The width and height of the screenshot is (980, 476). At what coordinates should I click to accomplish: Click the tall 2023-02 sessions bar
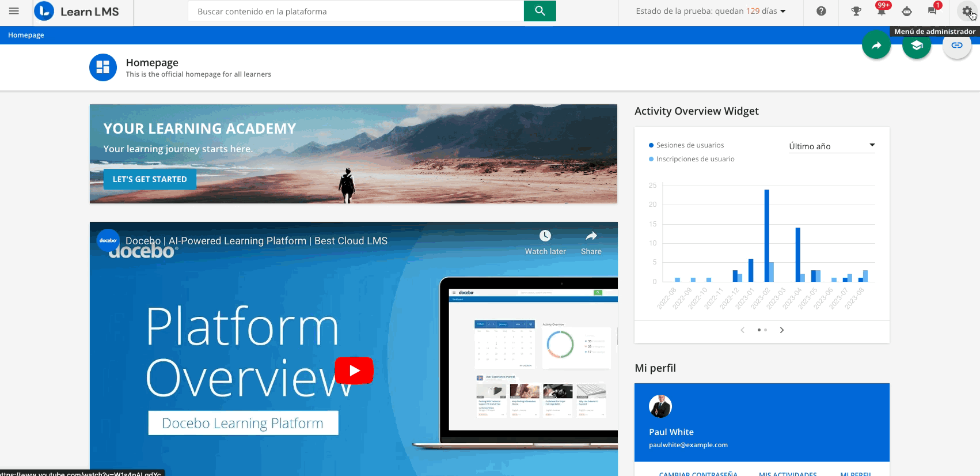767,236
